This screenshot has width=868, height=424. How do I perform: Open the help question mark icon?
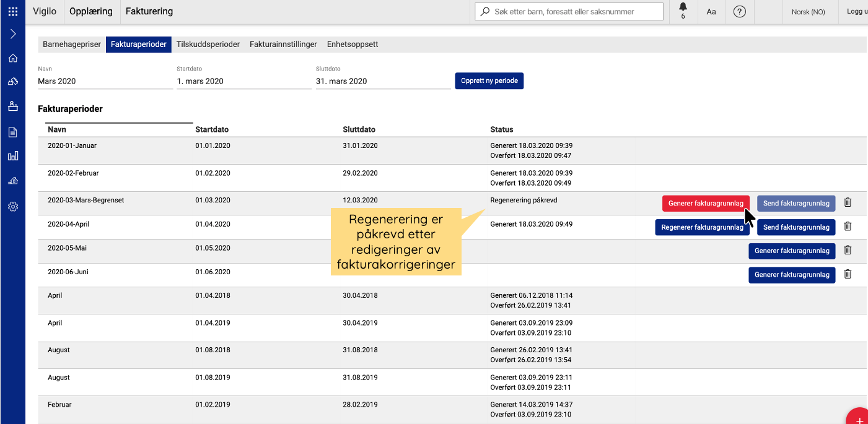739,12
